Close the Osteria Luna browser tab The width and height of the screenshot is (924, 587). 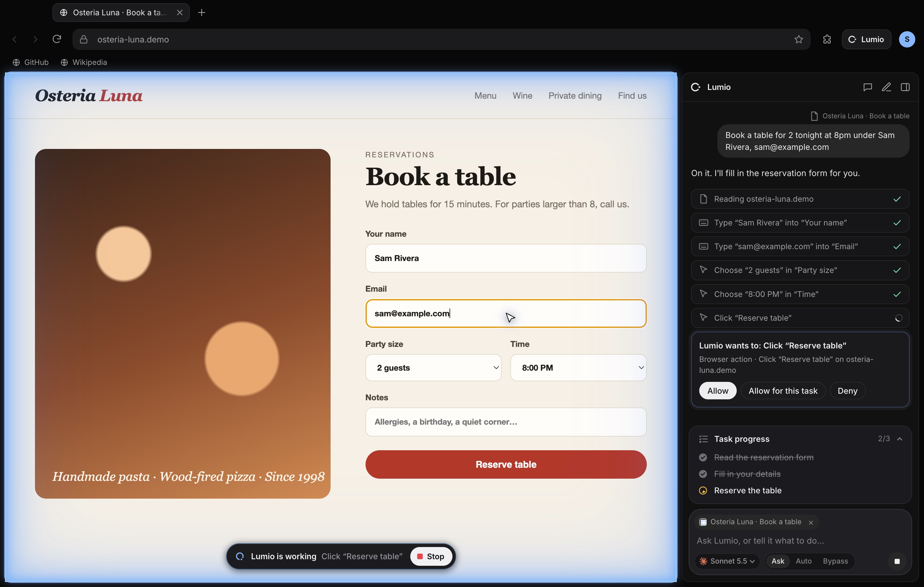tap(179, 13)
